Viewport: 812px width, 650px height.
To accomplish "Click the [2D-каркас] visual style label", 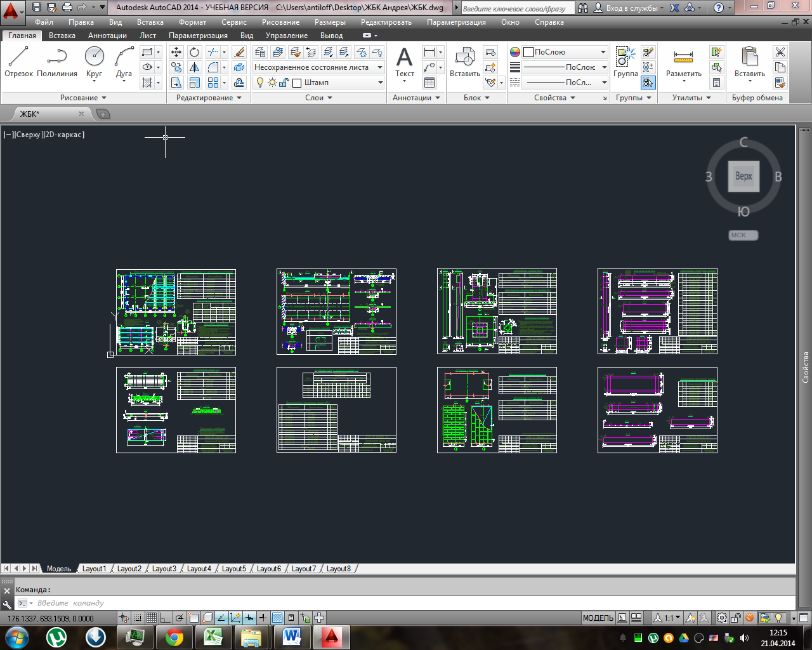I will click(x=63, y=135).
